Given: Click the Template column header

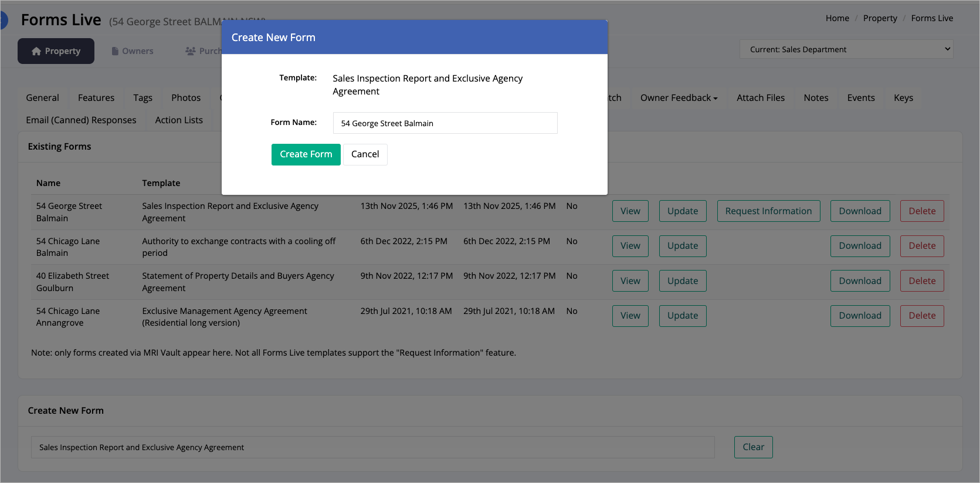Looking at the screenshot, I should [161, 183].
